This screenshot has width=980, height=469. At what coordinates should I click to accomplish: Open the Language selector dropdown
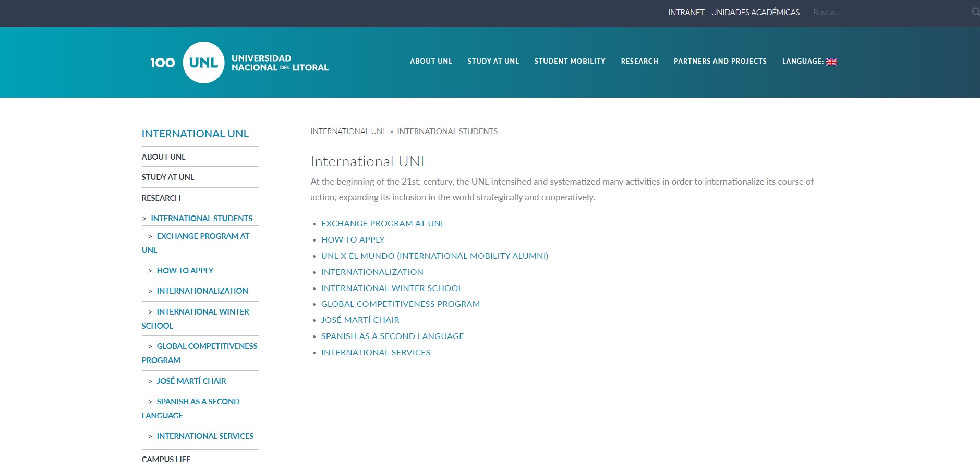[x=808, y=61]
